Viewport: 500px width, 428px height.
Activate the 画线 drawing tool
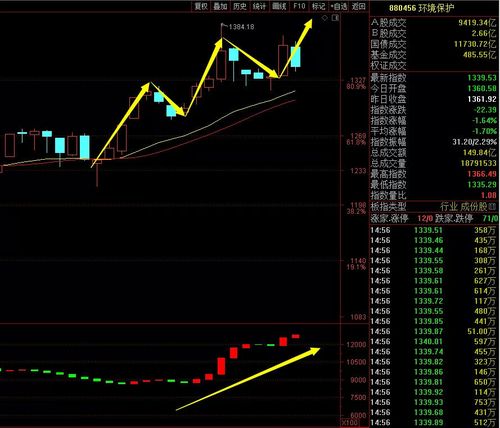point(279,6)
